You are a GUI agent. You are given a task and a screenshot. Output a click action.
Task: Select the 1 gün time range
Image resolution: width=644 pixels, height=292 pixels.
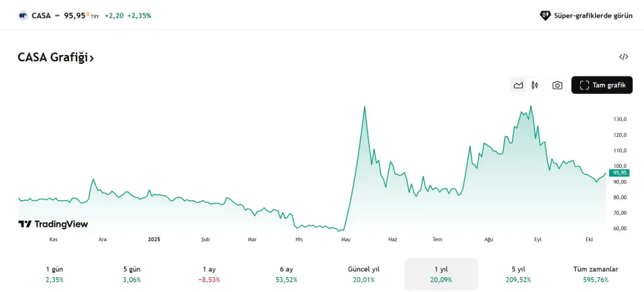click(54, 274)
